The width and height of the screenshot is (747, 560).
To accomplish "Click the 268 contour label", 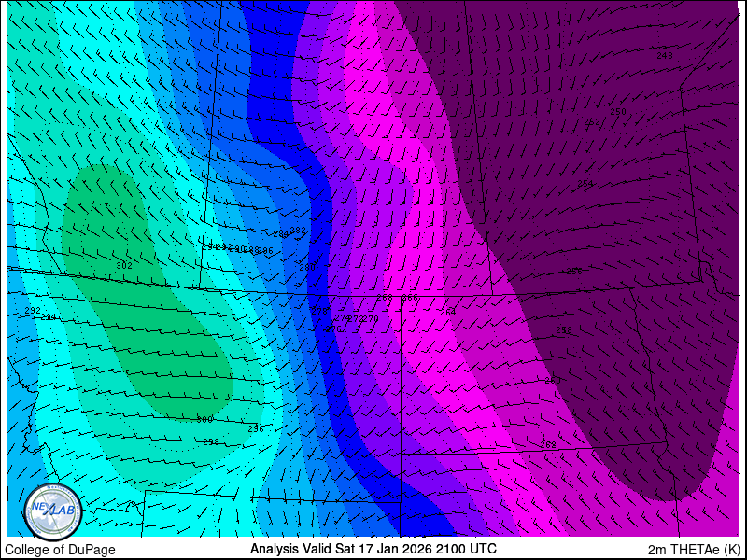I will point(385,298).
